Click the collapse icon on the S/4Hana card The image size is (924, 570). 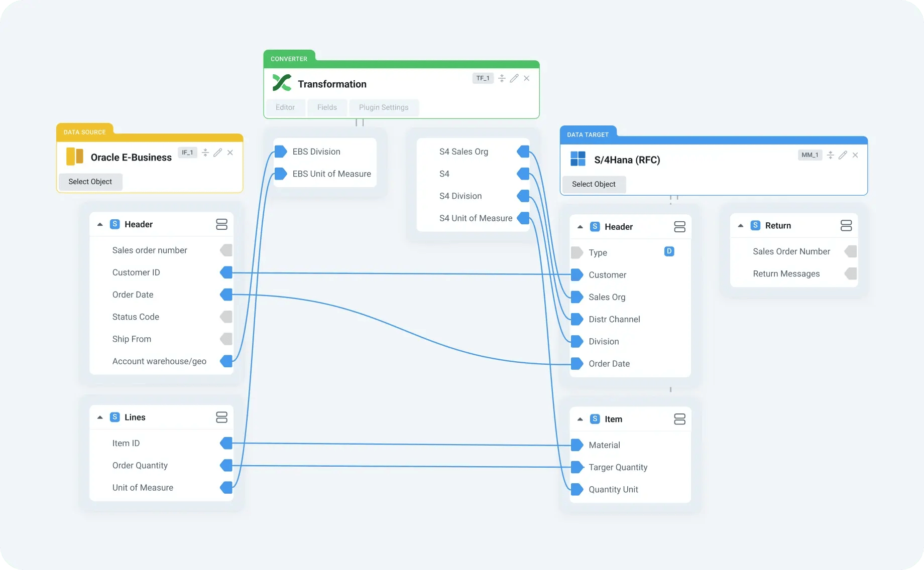(x=830, y=155)
